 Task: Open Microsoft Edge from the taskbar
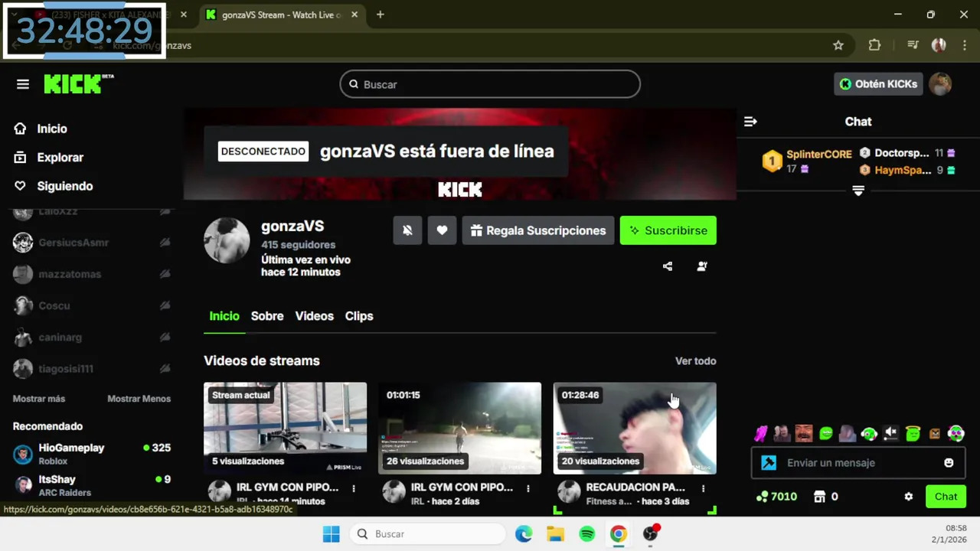524,534
